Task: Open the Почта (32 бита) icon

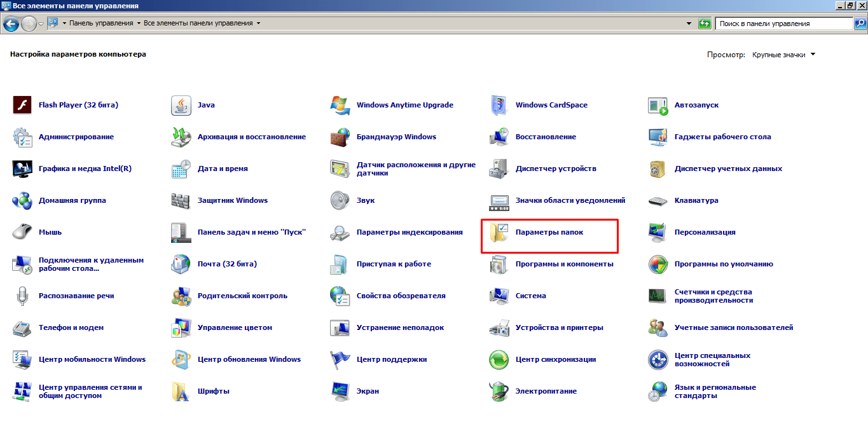Action: (x=181, y=264)
